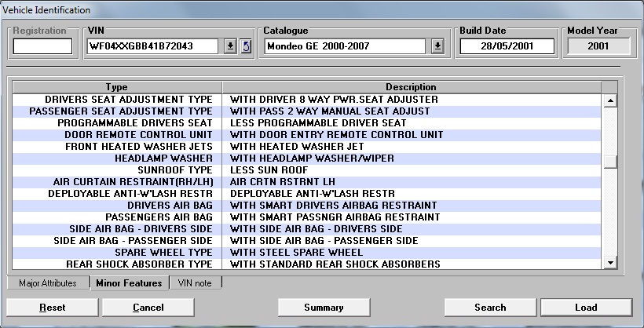644x328 pixels.
Task: Select the Minor Features tab
Action: (x=130, y=283)
